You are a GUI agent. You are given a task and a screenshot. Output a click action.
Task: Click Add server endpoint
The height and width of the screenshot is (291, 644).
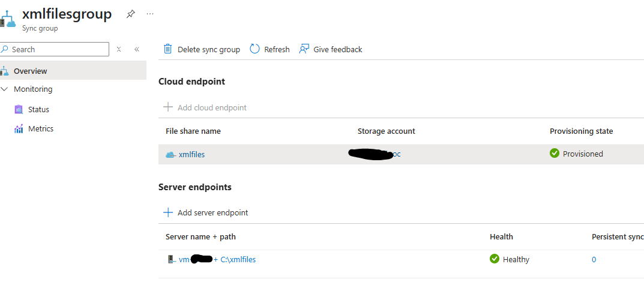[x=206, y=212]
